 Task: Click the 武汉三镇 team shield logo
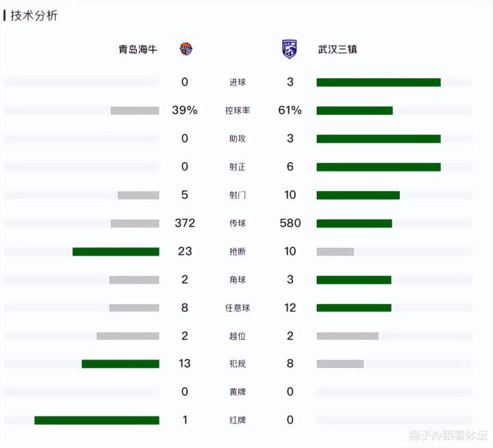tap(289, 49)
